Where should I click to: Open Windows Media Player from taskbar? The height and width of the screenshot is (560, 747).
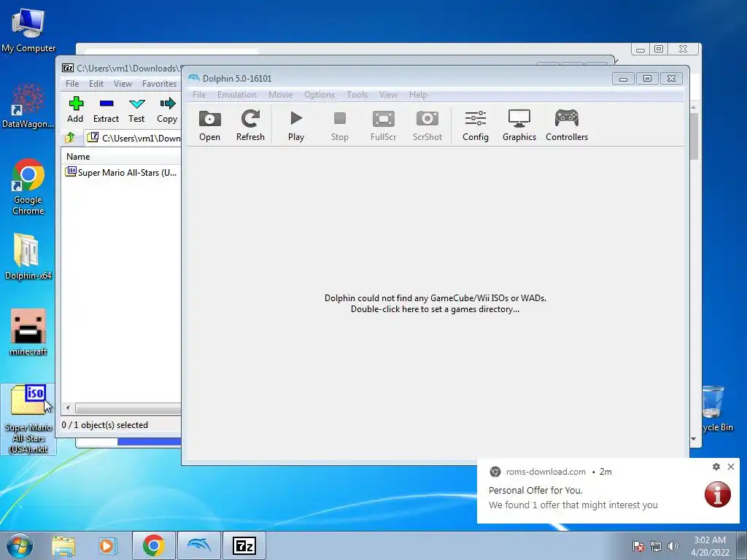coord(108,545)
